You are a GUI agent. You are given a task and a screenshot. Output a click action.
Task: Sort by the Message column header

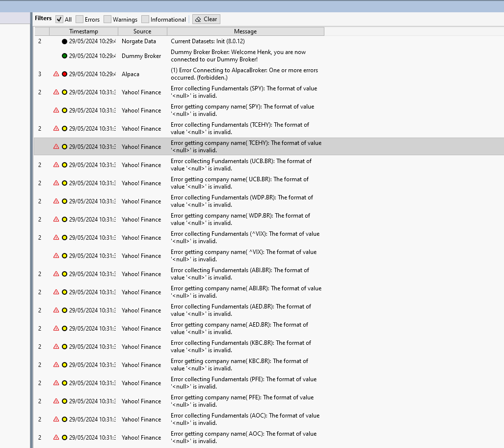point(245,31)
